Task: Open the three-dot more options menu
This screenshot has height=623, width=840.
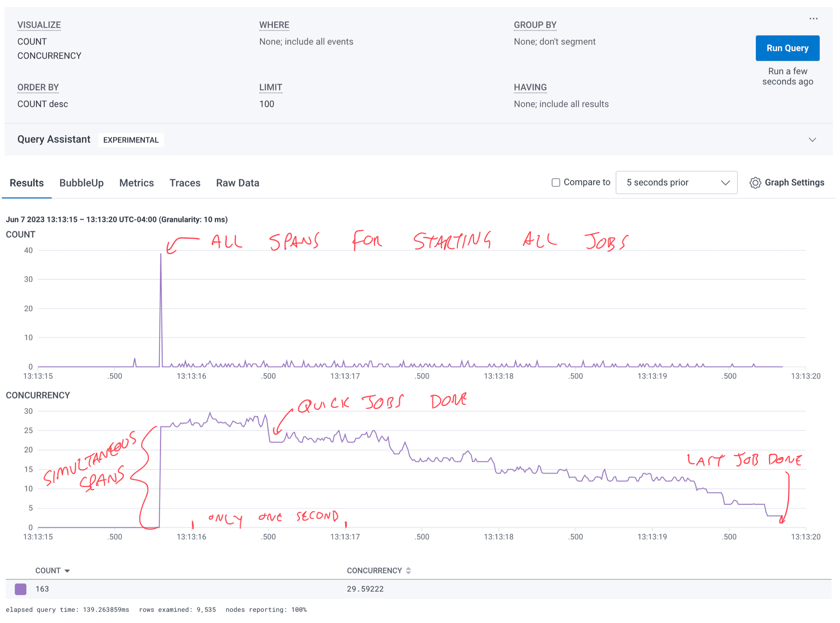Action: pyautogui.click(x=813, y=19)
